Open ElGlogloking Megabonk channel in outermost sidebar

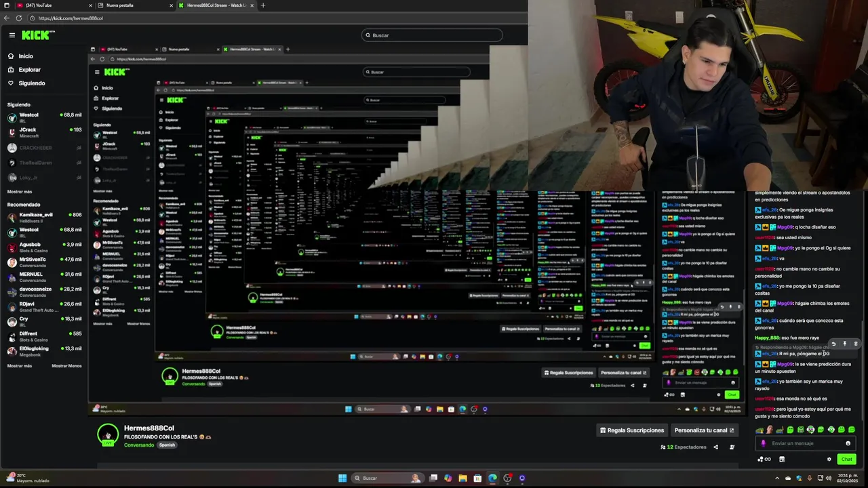pos(44,351)
